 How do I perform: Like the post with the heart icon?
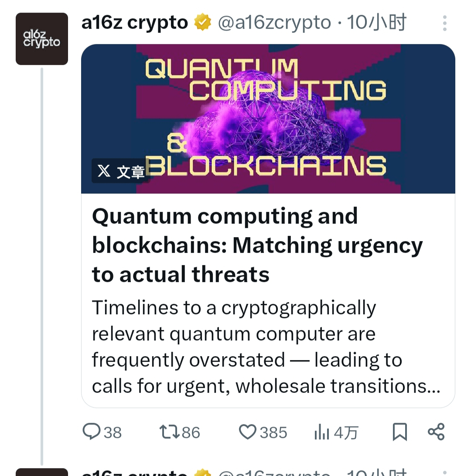[248, 432]
